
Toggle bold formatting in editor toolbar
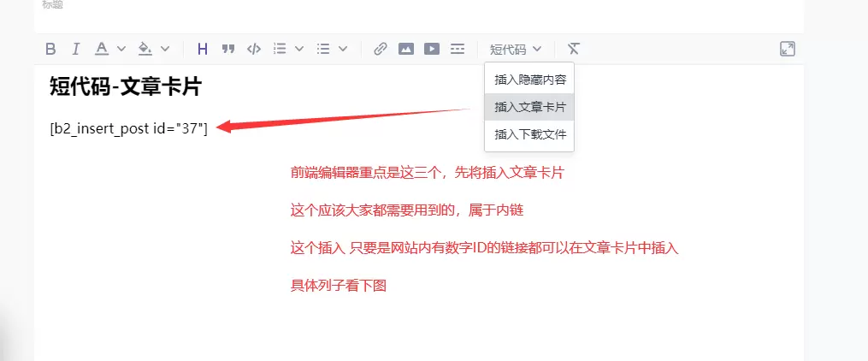[x=50, y=50]
